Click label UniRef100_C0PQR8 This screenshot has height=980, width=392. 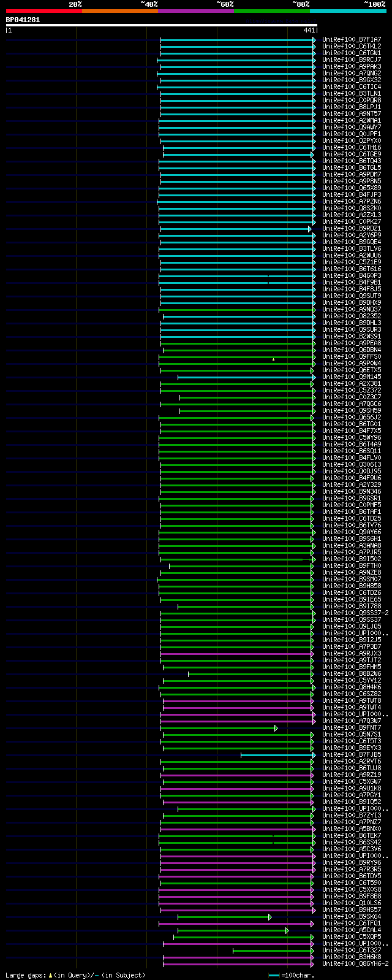pyautogui.click(x=352, y=100)
